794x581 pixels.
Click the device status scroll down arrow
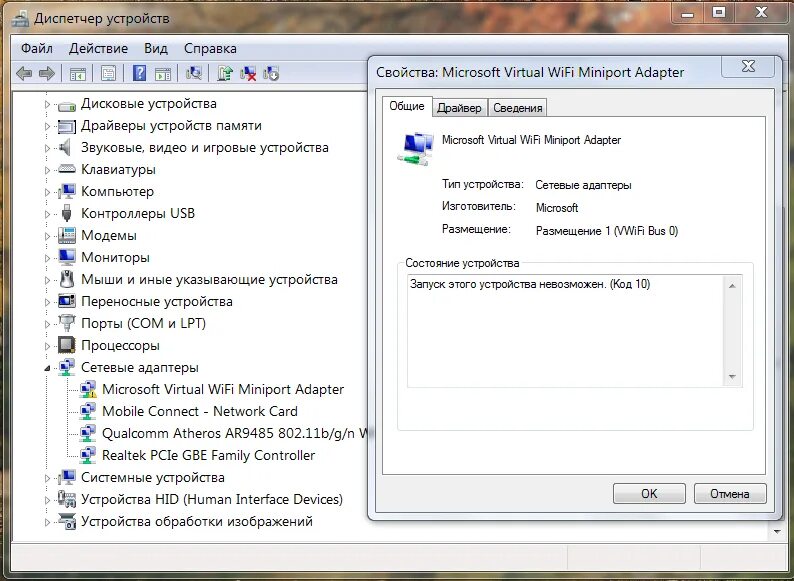732,377
